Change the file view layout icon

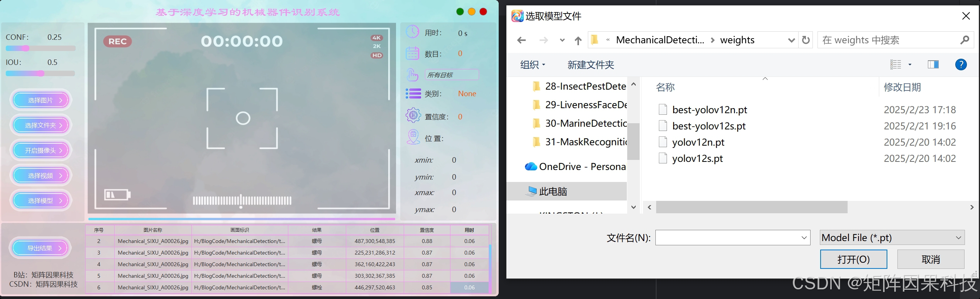895,65
